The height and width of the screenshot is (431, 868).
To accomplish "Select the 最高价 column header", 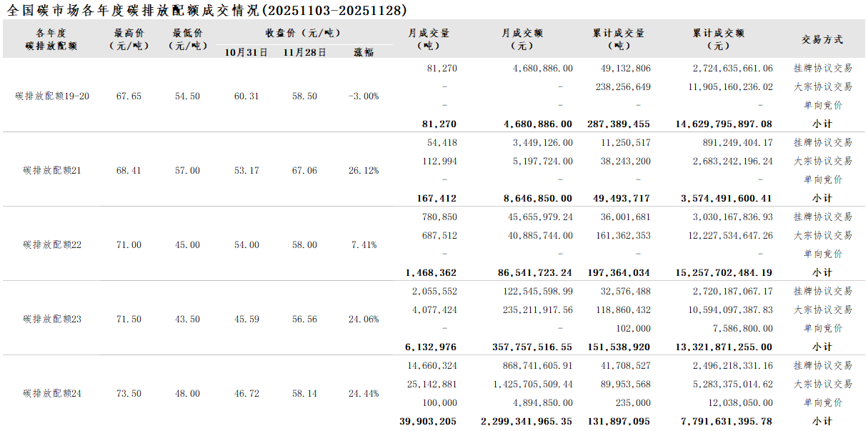I will (x=129, y=39).
